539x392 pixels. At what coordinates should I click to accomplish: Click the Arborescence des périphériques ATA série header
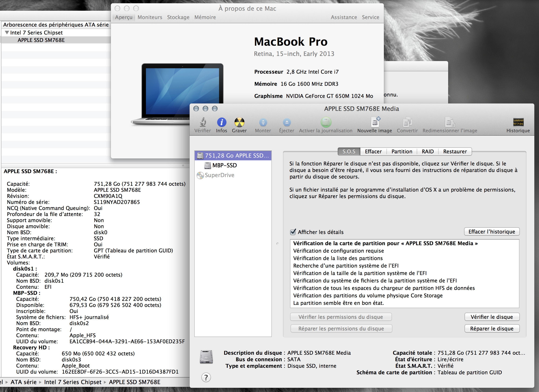coord(56,25)
